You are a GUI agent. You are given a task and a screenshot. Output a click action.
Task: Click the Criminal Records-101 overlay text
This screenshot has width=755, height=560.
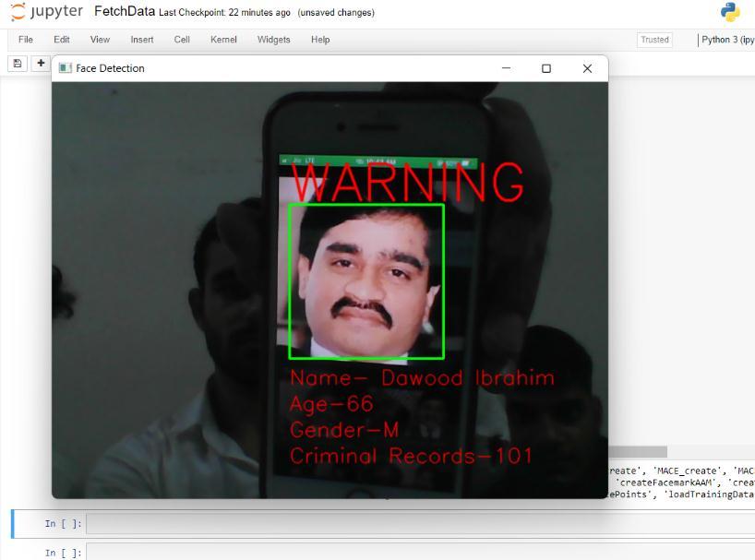(x=411, y=456)
